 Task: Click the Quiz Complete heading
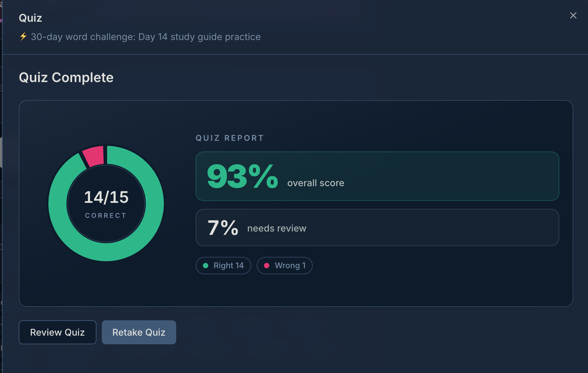[66, 77]
